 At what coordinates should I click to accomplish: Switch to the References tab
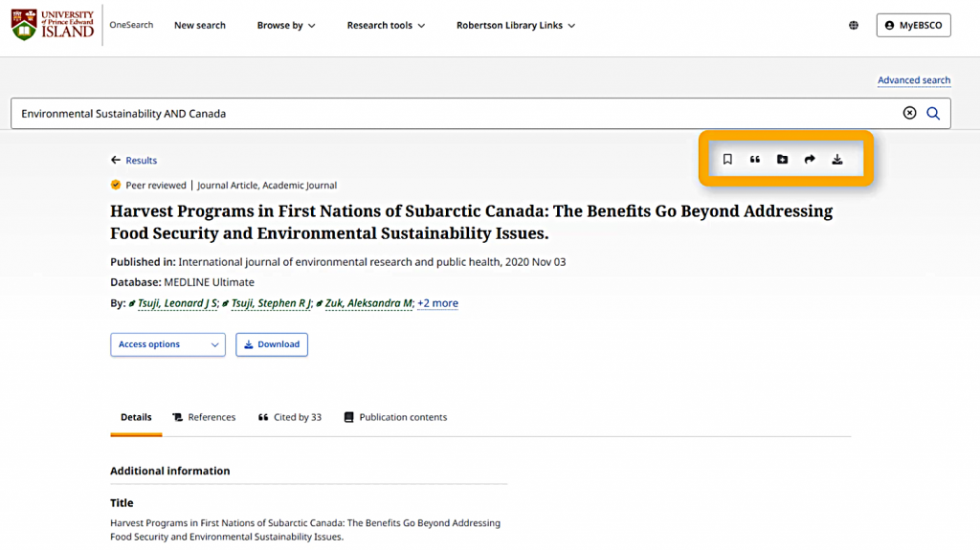(205, 417)
